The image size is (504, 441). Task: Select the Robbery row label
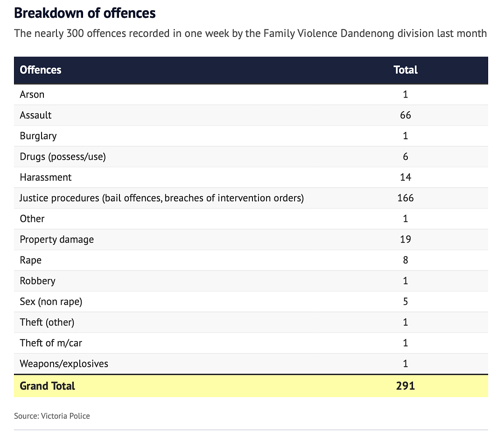click(x=38, y=281)
